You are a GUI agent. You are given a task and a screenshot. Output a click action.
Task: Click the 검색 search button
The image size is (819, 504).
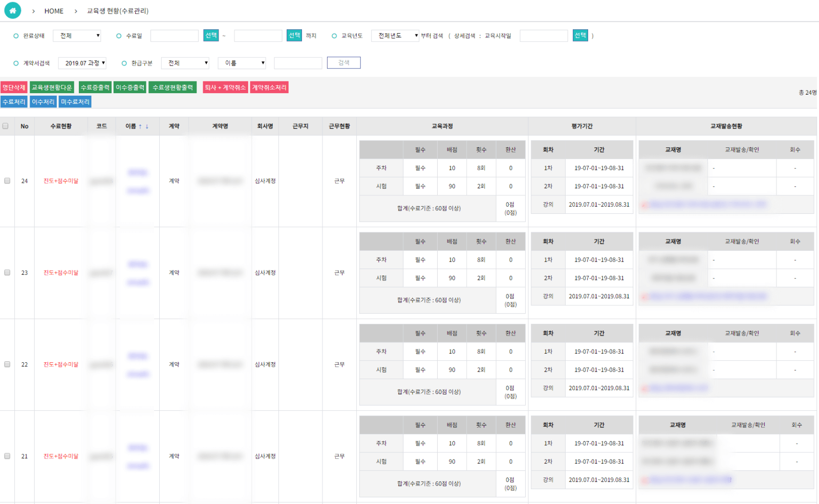tap(344, 62)
